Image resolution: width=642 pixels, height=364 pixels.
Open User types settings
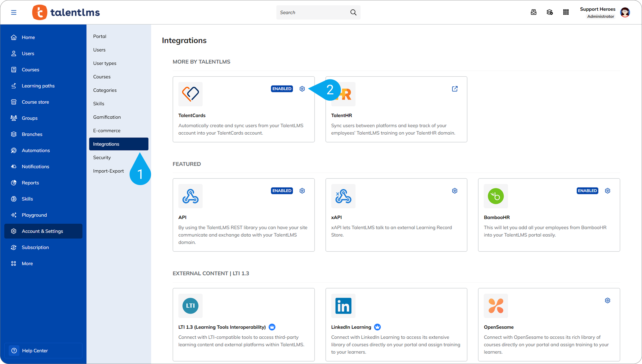pyautogui.click(x=119, y=63)
